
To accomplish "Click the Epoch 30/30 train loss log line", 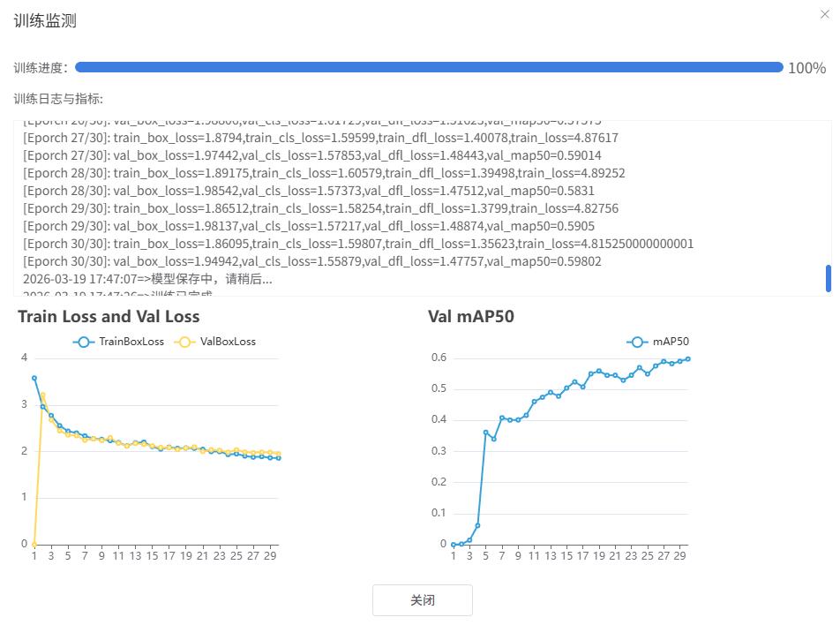I will pos(358,244).
